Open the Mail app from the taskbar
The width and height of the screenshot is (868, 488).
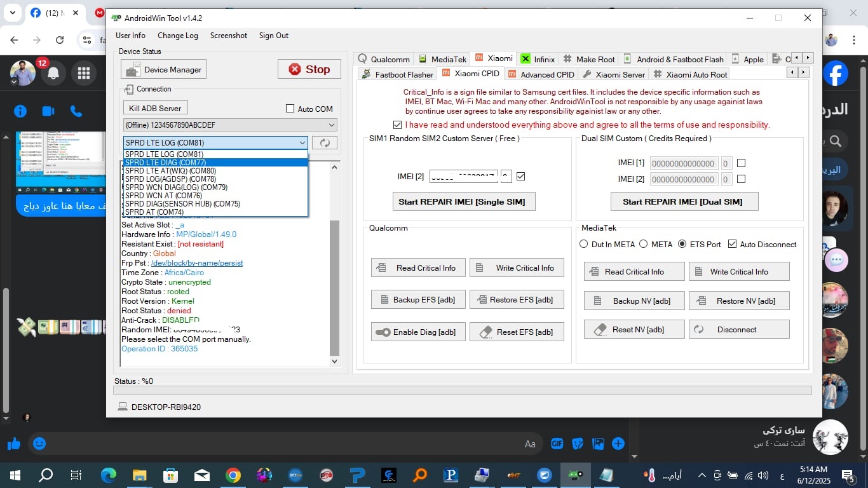pos(202,475)
